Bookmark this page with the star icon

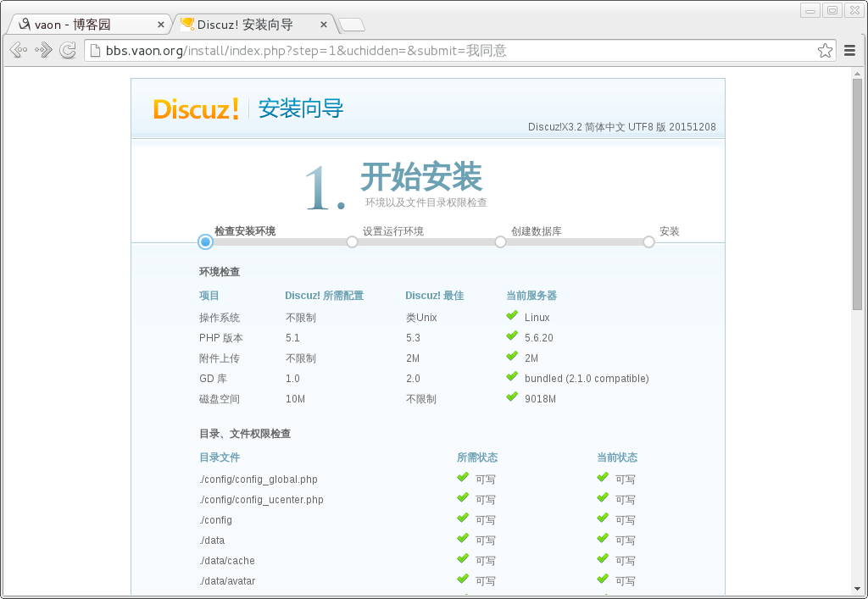(x=825, y=51)
